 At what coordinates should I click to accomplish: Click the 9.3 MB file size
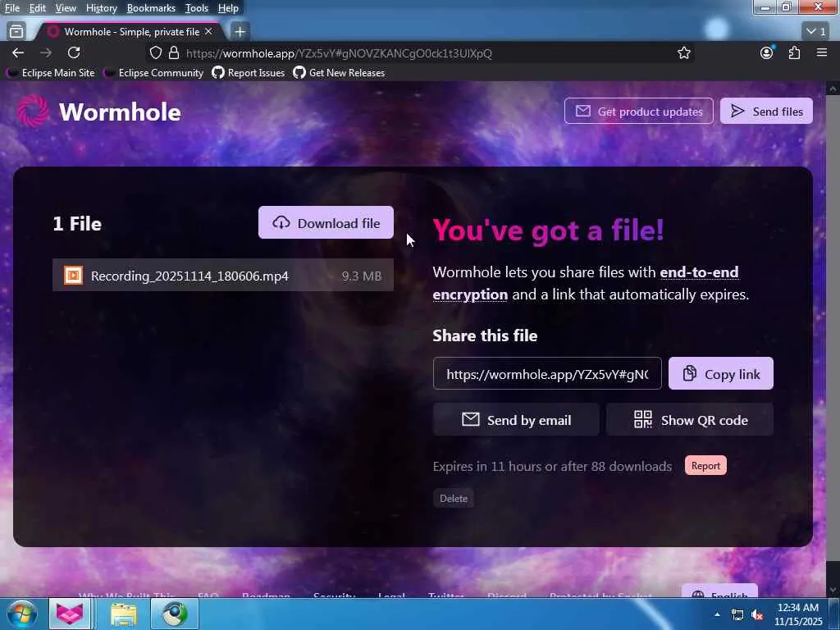click(362, 276)
